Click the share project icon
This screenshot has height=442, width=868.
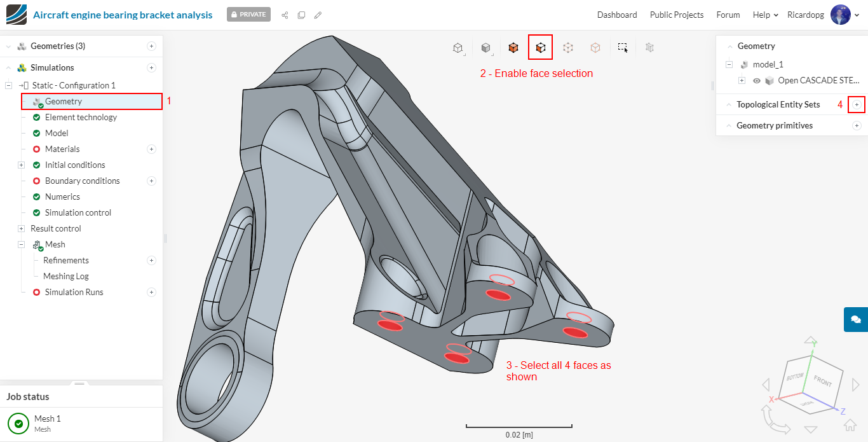285,15
